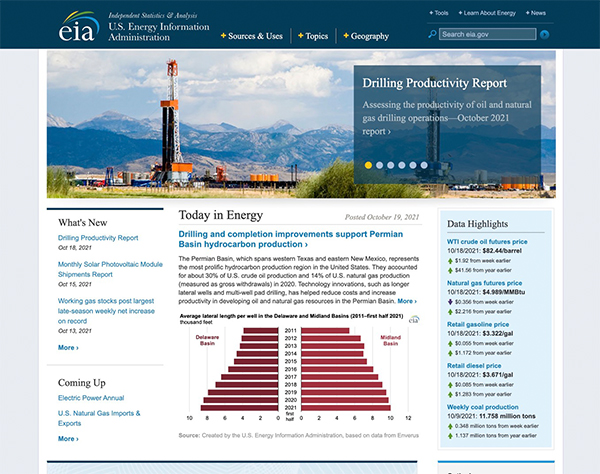Image resolution: width=600 pixels, height=474 pixels.
Task: Click the green arrow beside $41.56 from year earlier
Action: (x=450, y=270)
